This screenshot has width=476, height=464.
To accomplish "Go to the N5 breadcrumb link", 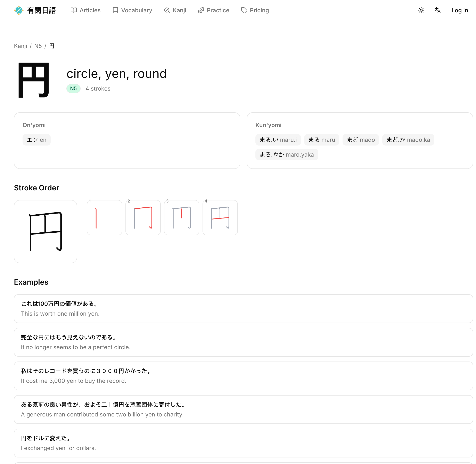I will coord(38,46).
